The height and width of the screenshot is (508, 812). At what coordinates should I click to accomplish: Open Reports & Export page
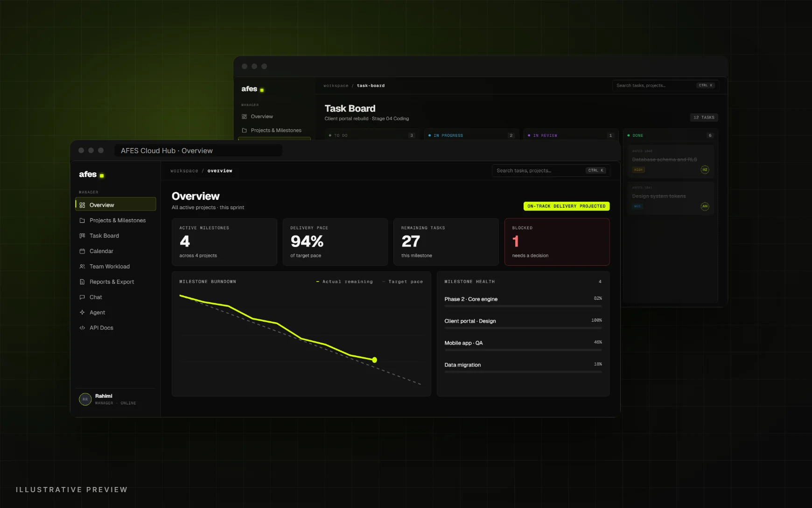(x=115, y=282)
